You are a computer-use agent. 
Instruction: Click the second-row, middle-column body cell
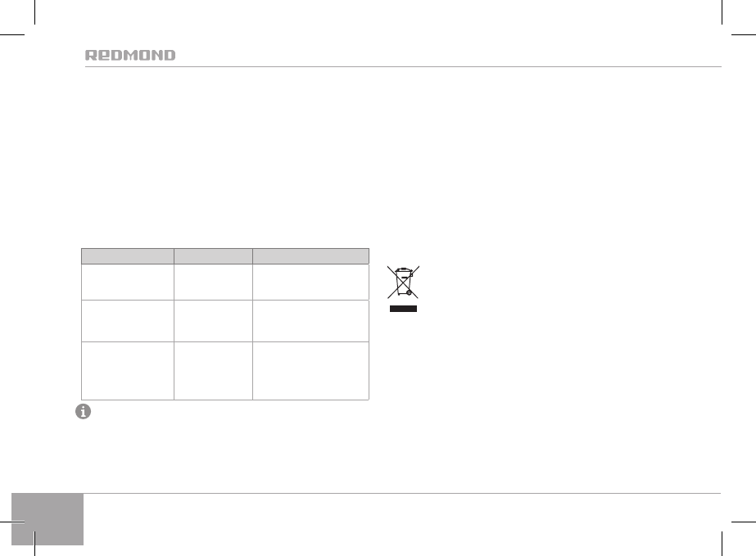coord(213,321)
